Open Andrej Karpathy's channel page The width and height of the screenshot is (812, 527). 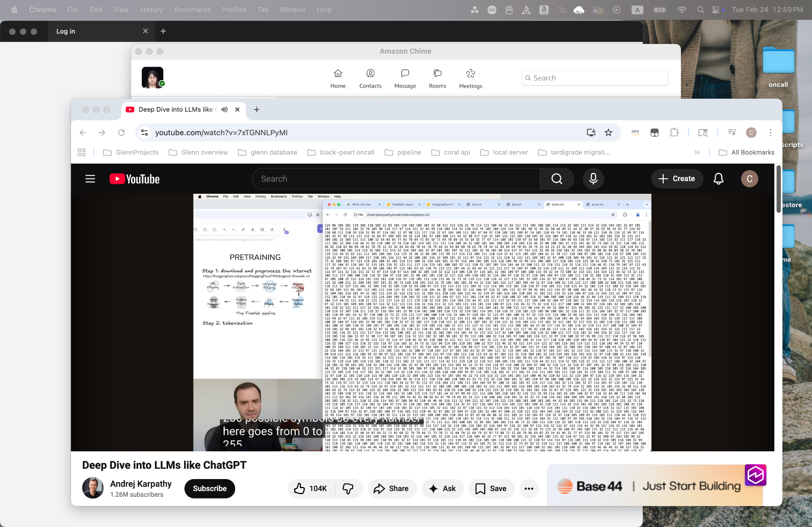tap(141, 483)
